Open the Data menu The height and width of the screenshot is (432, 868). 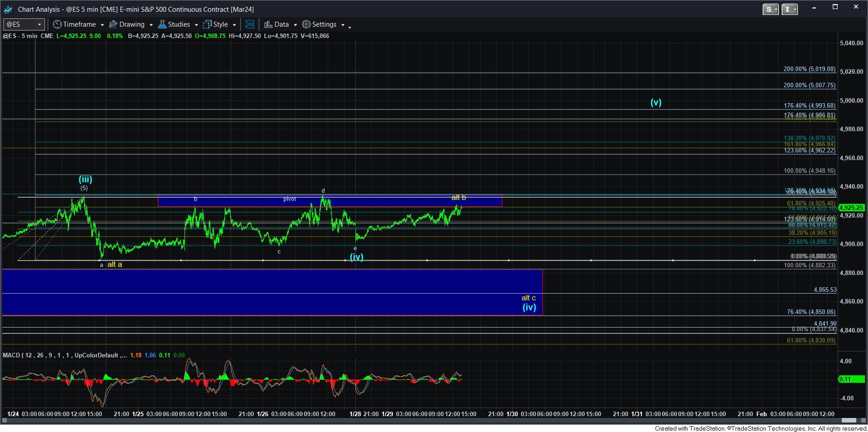click(x=280, y=24)
